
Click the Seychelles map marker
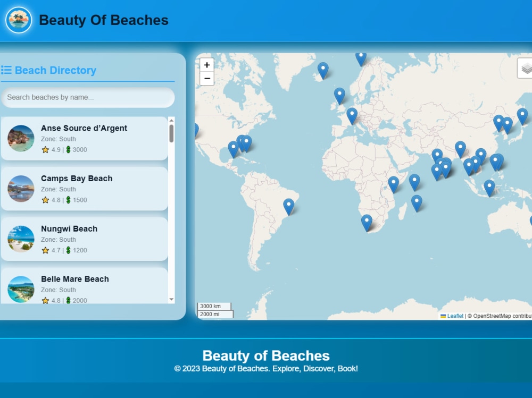pos(414,182)
